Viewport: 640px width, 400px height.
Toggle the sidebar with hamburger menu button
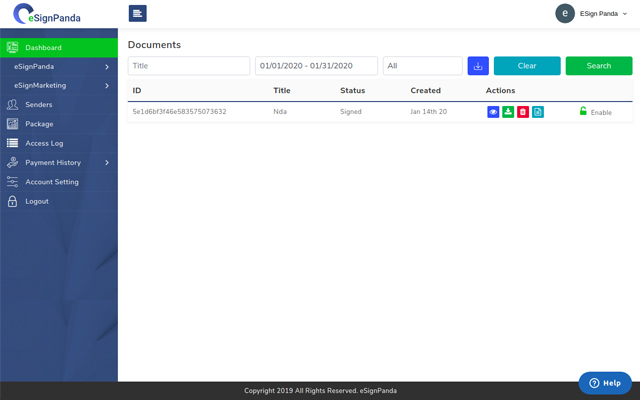[138, 13]
